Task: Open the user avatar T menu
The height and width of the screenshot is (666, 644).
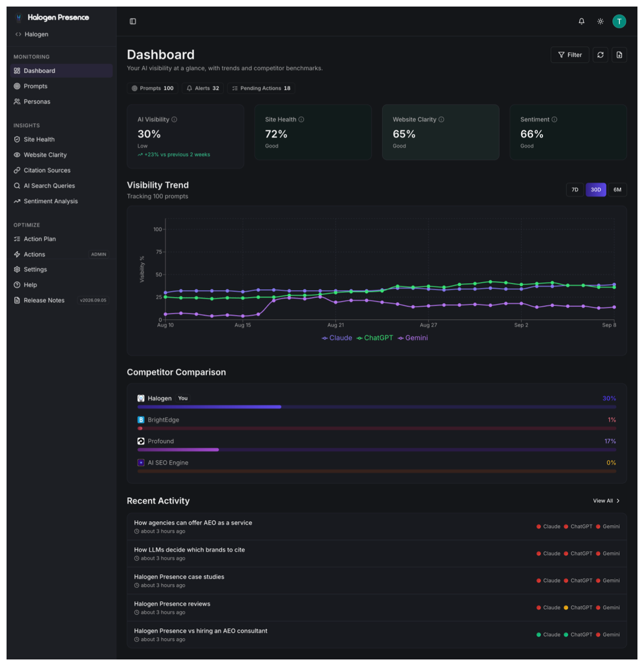Action: pos(619,21)
